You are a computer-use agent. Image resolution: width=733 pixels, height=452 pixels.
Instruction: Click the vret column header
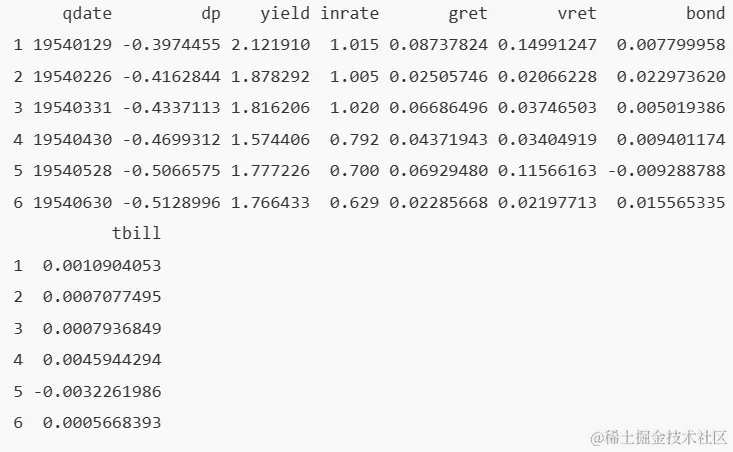coord(577,13)
